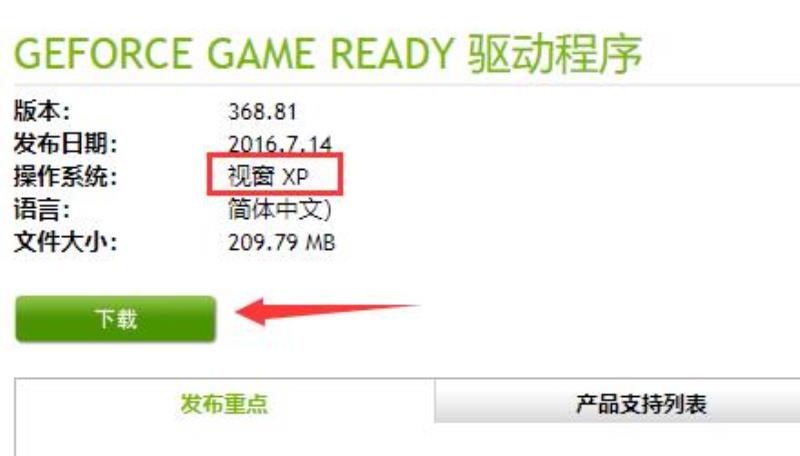Click the GEFORCE GAME READY 驱动程序 heading

[328, 54]
